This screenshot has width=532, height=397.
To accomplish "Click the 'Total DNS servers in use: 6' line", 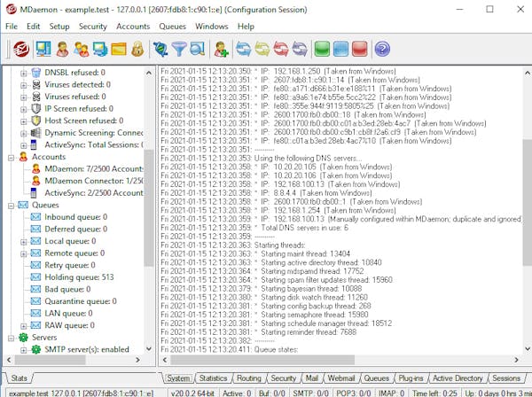I will 305,228.
